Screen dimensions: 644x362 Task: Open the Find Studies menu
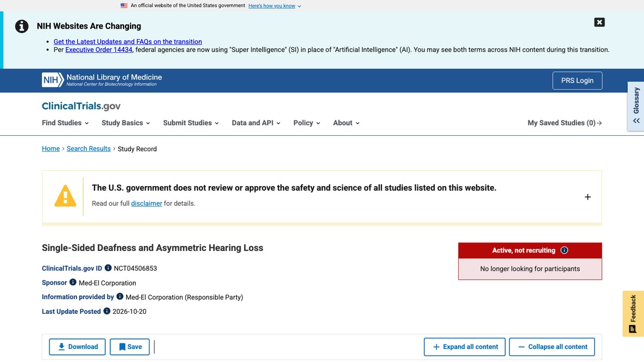65,123
